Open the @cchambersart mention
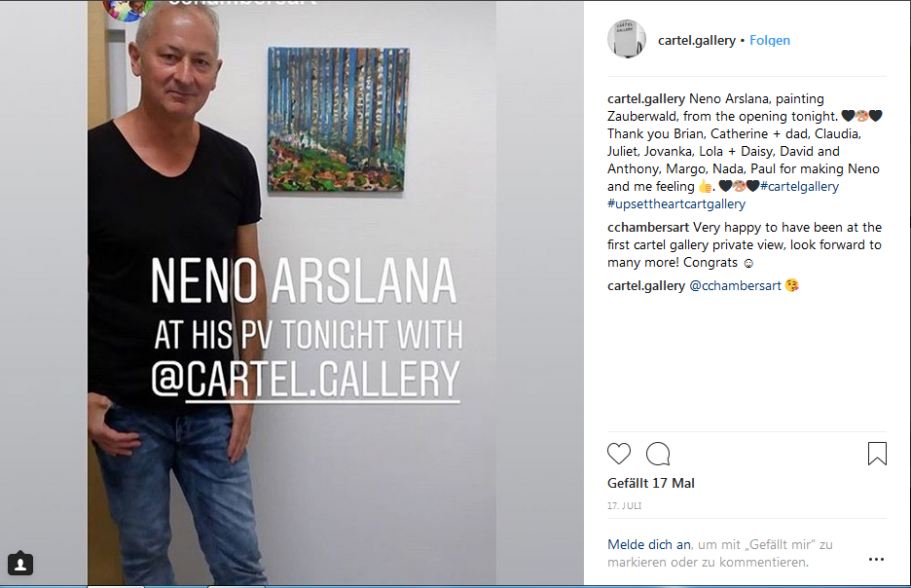This screenshot has width=911, height=588. click(x=735, y=286)
